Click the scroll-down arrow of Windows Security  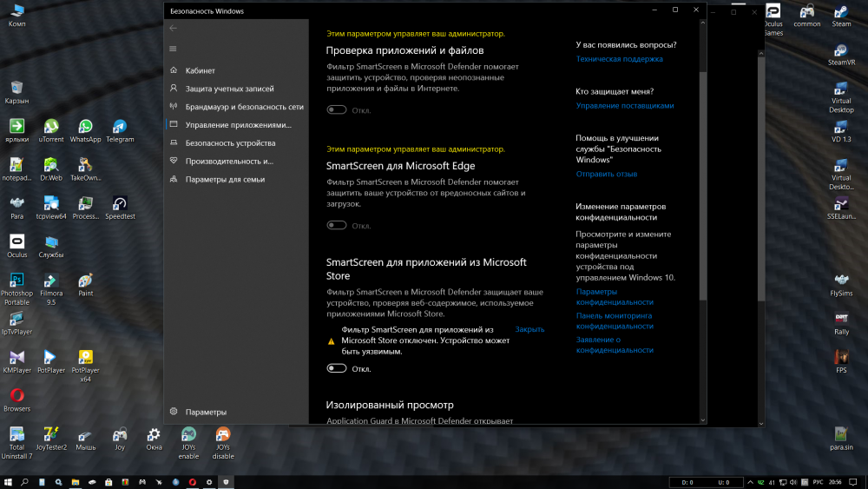pos(703,420)
